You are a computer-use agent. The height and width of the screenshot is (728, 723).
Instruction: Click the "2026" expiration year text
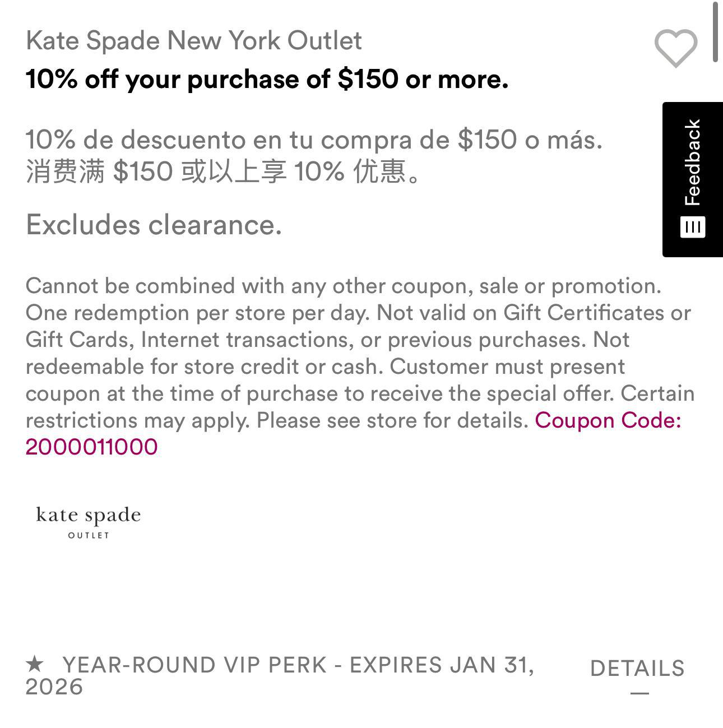pyautogui.click(x=54, y=687)
